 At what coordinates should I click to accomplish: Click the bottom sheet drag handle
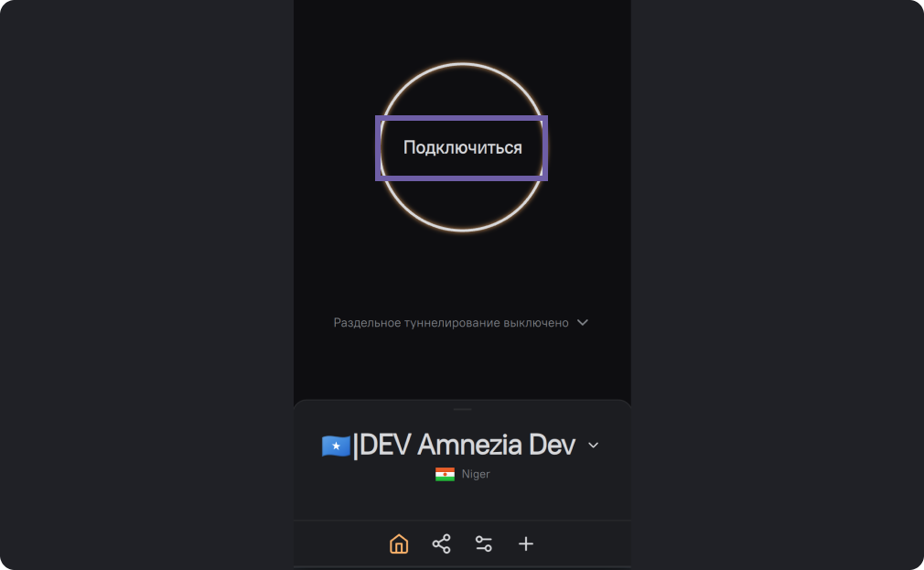tap(462, 409)
